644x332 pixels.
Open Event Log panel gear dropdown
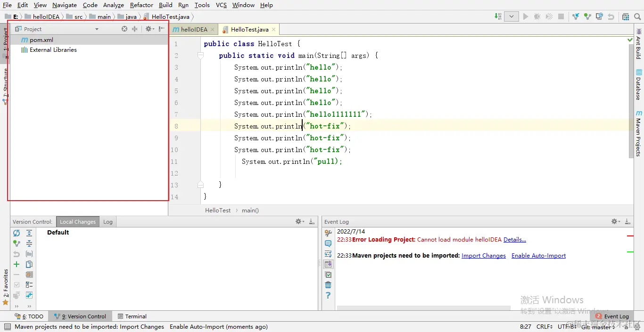615,221
